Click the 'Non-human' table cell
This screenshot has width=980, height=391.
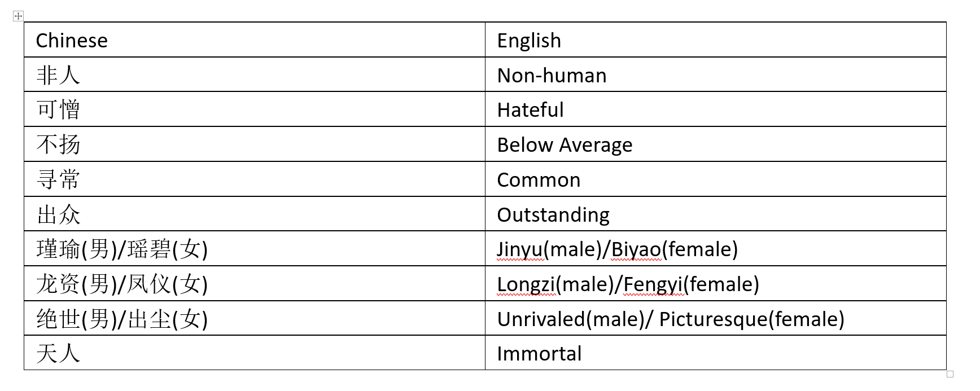(x=552, y=76)
